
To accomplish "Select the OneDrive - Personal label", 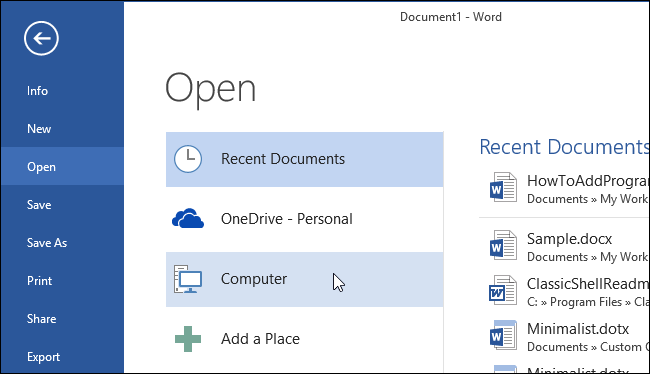I will click(286, 219).
